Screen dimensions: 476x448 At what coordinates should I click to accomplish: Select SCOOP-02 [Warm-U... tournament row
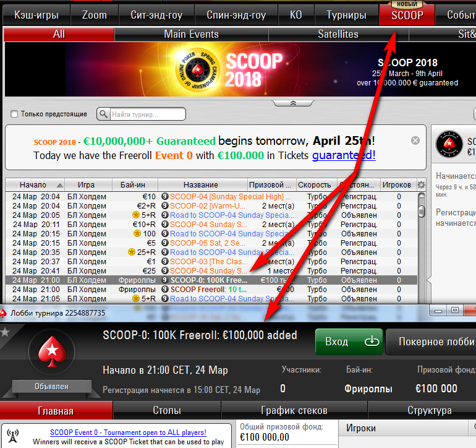click(x=211, y=206)
